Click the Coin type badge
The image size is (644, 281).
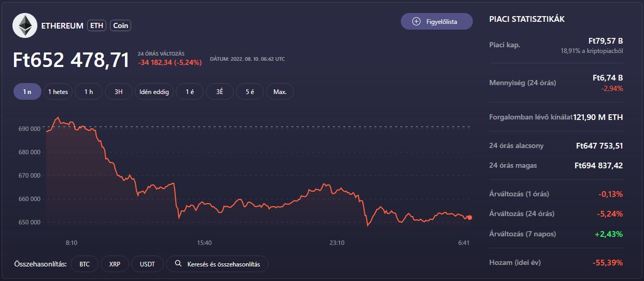coord(120,25)
